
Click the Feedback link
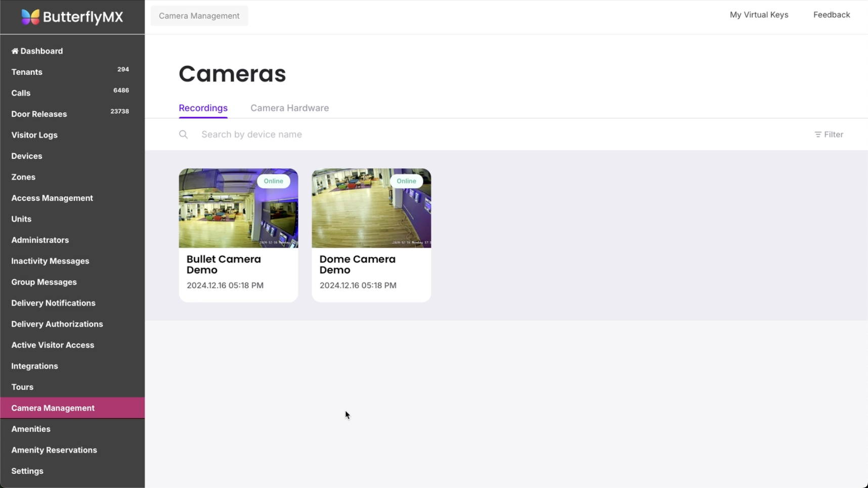coord(831,15)
